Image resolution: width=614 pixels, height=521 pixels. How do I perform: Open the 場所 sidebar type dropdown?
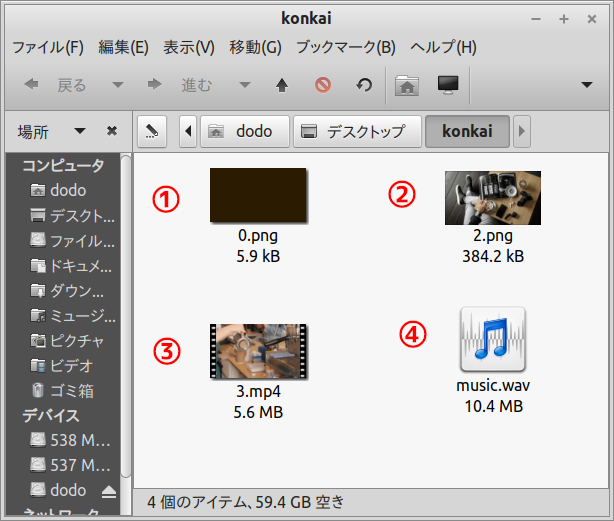tap(80, 131)
